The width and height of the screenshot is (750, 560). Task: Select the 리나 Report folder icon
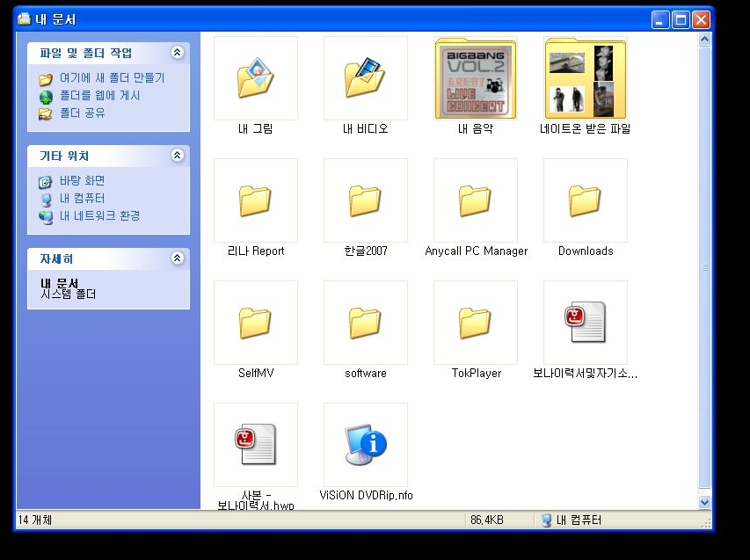coord(255,200)
